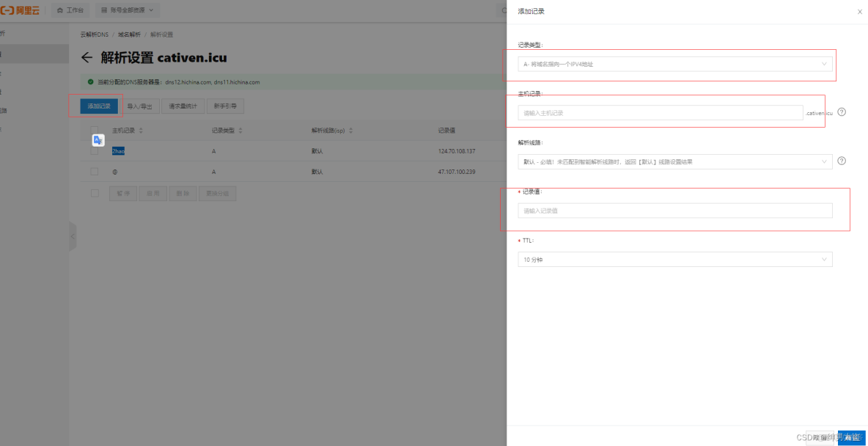Check the checkbox for record 2hao
Viewport: 868px width, 446px height.
coord(93,150)
